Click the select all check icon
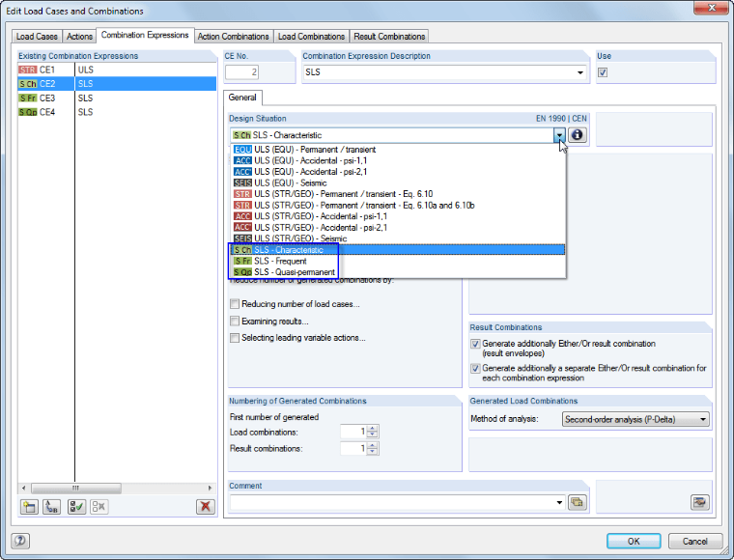Viewport: 734px width, 560px height. coord(76,507)
